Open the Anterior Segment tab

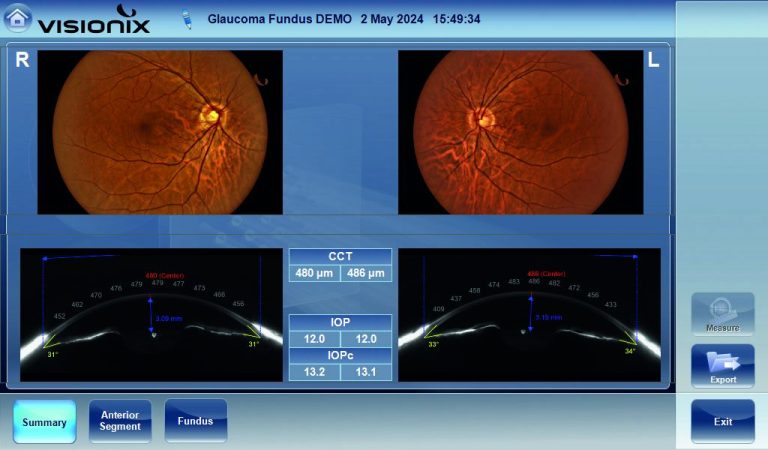120,422
